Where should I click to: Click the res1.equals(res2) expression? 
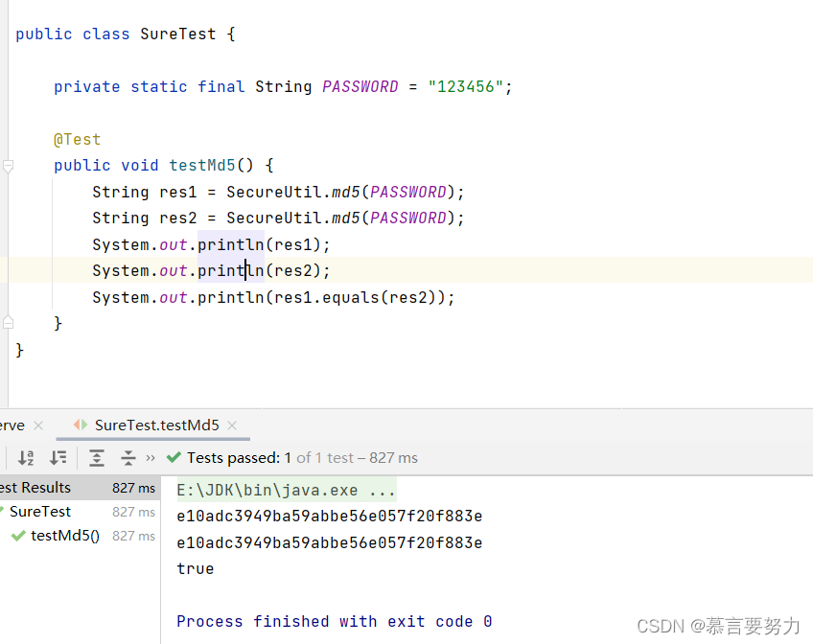357,297
